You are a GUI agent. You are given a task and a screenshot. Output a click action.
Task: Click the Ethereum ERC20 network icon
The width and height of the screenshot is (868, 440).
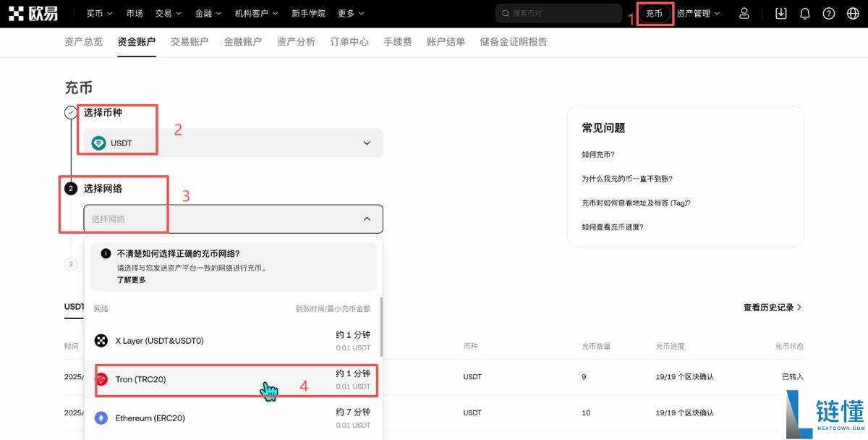(101, 418)
